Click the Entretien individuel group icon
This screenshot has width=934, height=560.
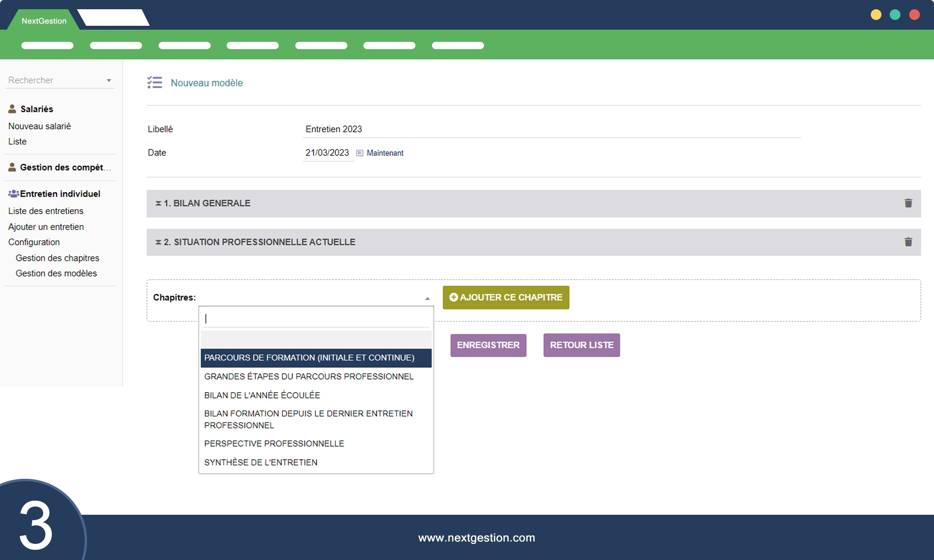(x=14, y=194)
